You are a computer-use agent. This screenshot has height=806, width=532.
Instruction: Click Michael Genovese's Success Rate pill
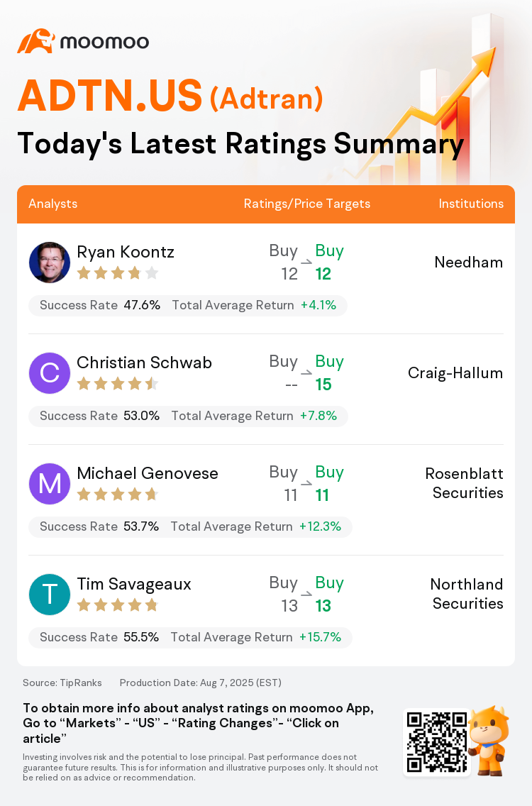click(x=190, y=527)
